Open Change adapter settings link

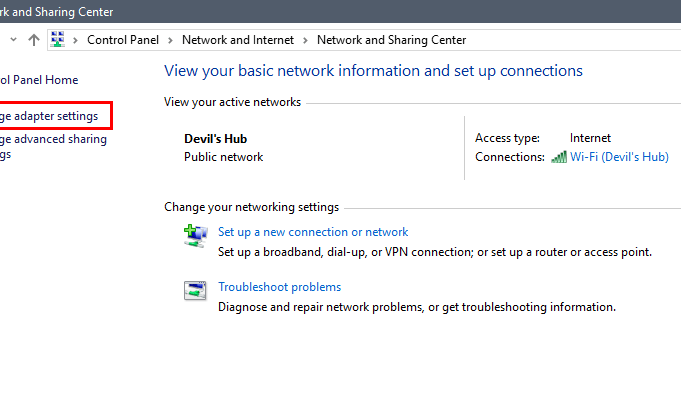click(x=49, y=116)
